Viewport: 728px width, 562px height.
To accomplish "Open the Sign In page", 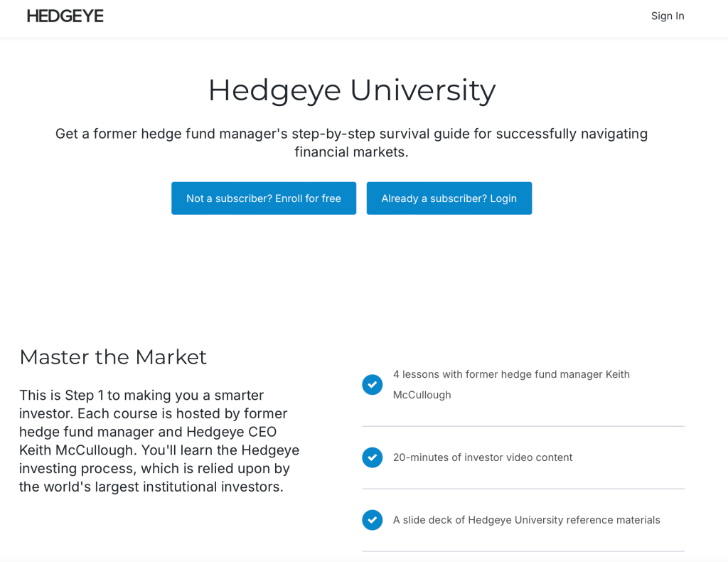I will coord(667,16).
